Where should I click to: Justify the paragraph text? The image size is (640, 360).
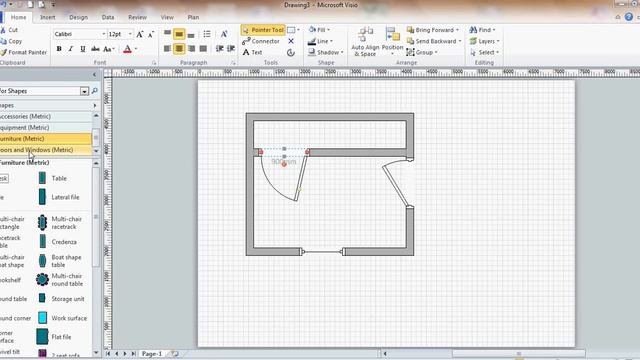pyautogui.click(x=203, y=49)
